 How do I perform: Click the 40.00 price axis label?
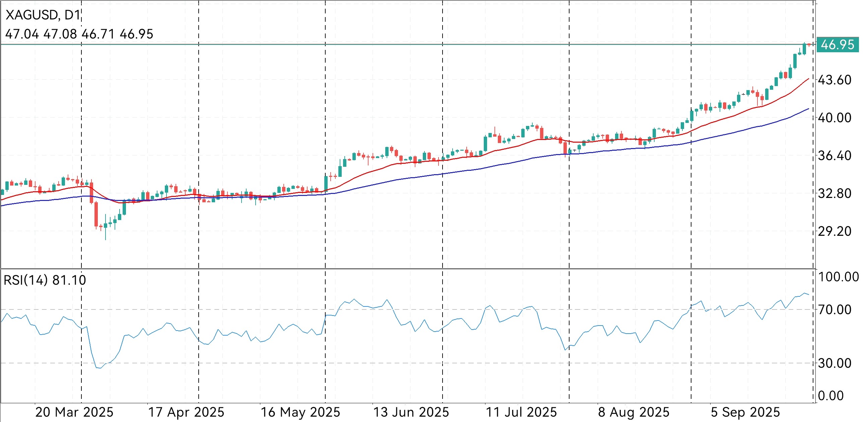pyautogui.click(x=834, y=118)
